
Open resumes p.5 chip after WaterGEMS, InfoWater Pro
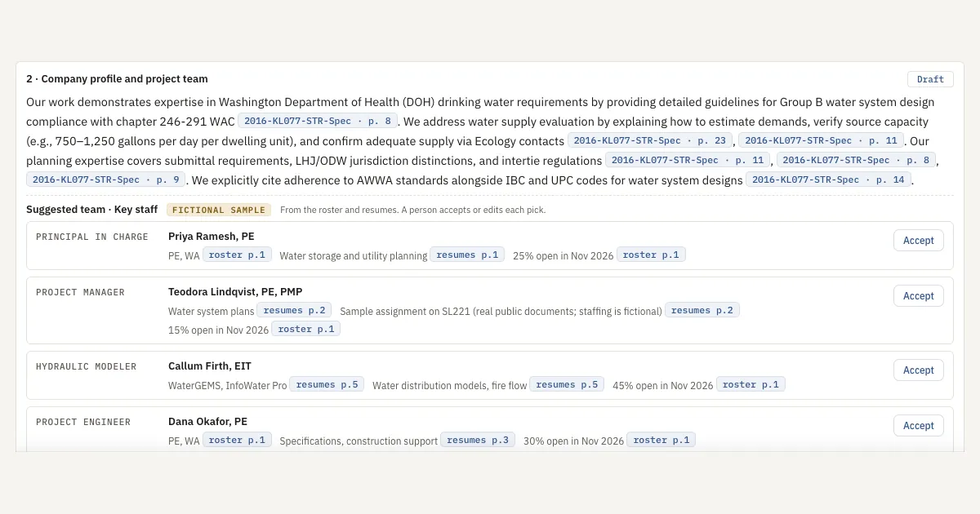point(327,384)
